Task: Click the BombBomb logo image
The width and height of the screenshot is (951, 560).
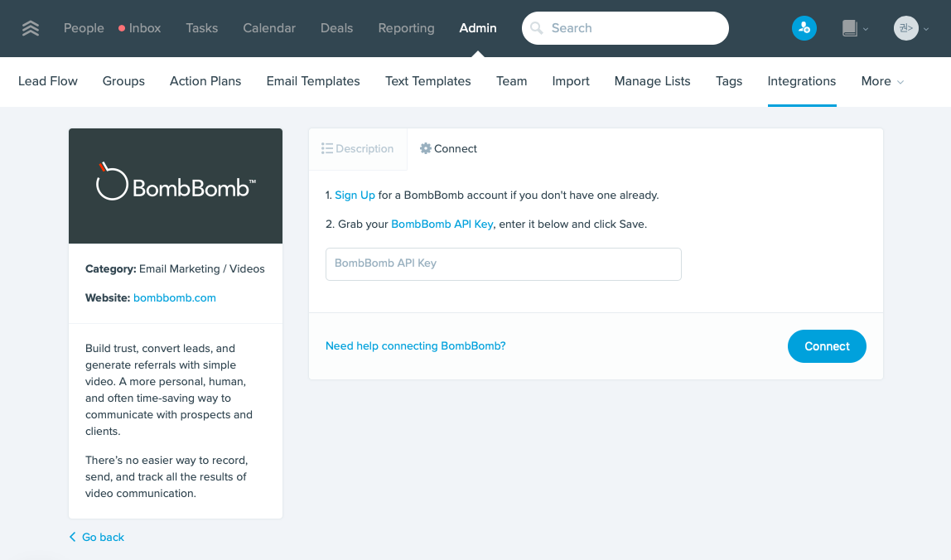Action: pos(176,186)
